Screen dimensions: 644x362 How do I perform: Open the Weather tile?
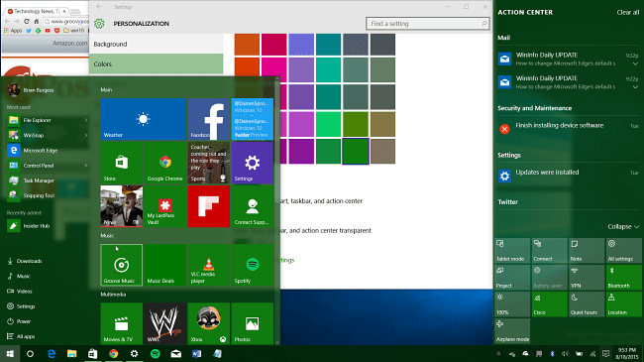point(143,119)
